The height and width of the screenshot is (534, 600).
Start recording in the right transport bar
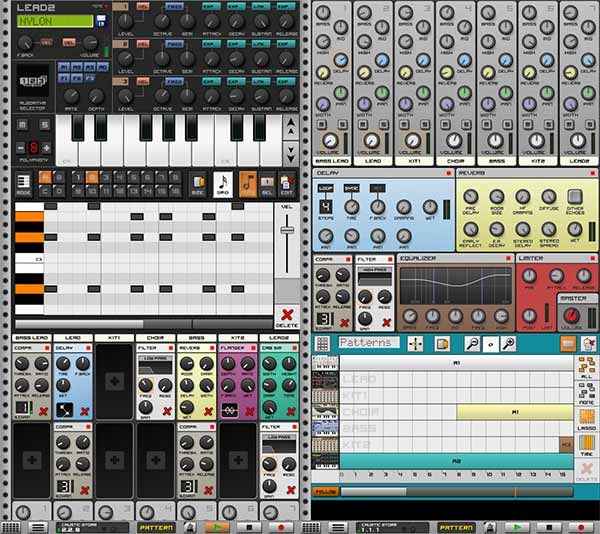pyautogui.click(x=581, y=527)
